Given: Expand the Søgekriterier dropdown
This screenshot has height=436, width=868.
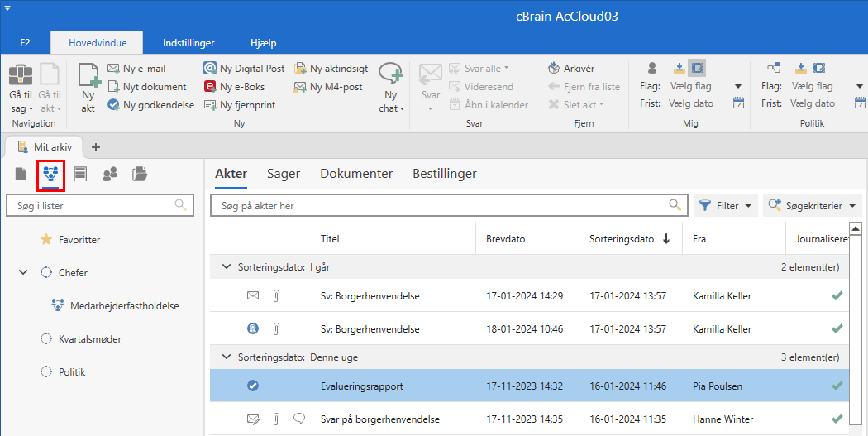Looking at the screenshot, I should click(812, 206).
